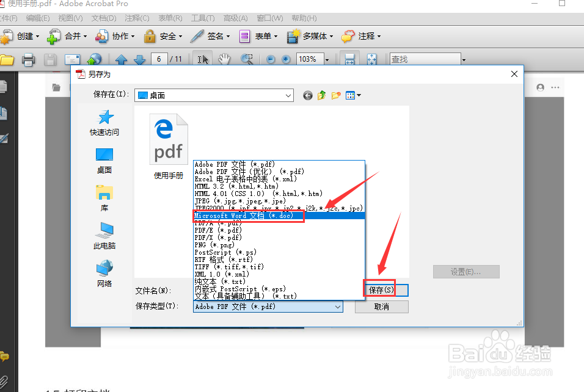Open the 窗口(W) menu
The height and width of the screenshot is (392, 584).
pyautogui.click(x=270, y=18)
